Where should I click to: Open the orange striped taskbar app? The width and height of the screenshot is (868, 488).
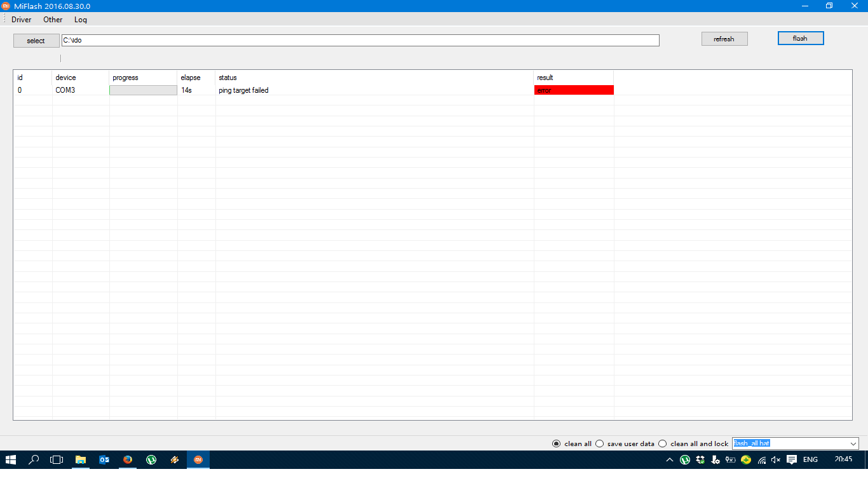tap(175, 459)
